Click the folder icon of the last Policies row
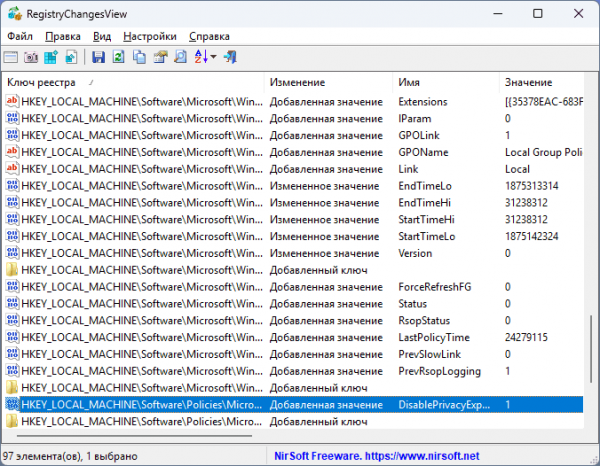 point(12,421)
